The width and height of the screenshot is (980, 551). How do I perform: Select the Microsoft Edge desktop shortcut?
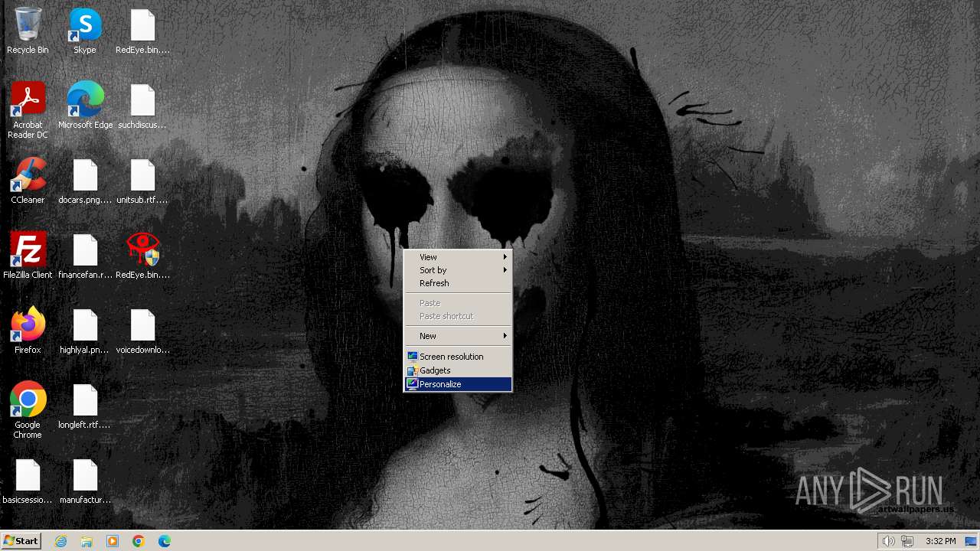85,106
